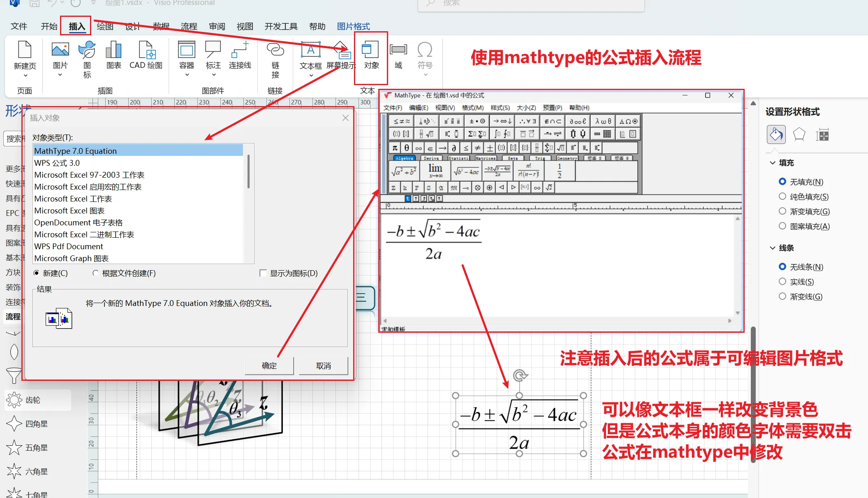Image resolution: width=868 pixels, height=498 pixels.
Task: Select 无填充(N) fill option
Action: point(782,182)
